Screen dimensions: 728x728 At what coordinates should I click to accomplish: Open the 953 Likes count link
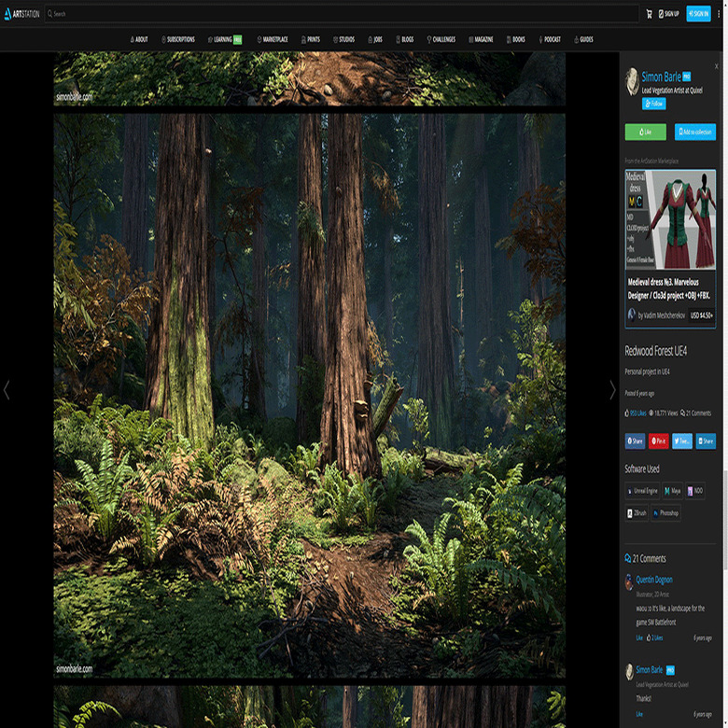pos(636,413)
